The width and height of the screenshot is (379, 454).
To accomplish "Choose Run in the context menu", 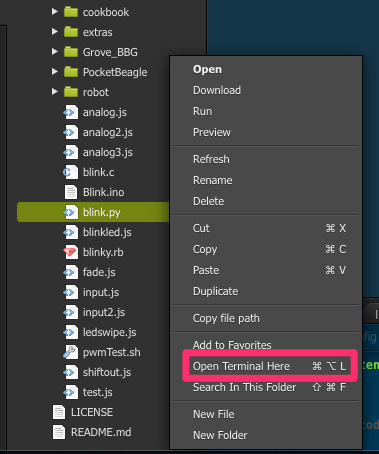I will point(266,111).
